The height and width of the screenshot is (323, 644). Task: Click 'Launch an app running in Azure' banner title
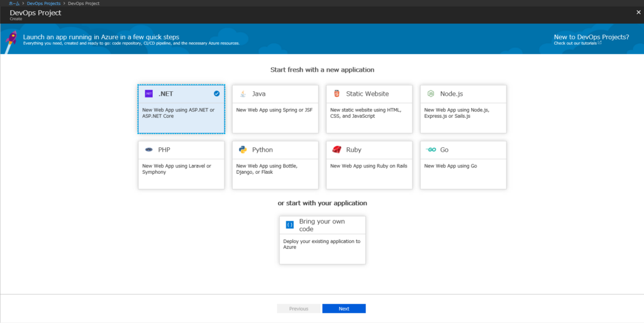[x=101, y=37]
